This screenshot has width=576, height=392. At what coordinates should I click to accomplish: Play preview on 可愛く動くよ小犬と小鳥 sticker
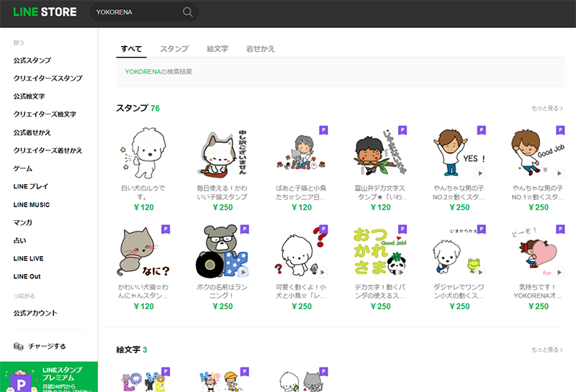[322, 273]
